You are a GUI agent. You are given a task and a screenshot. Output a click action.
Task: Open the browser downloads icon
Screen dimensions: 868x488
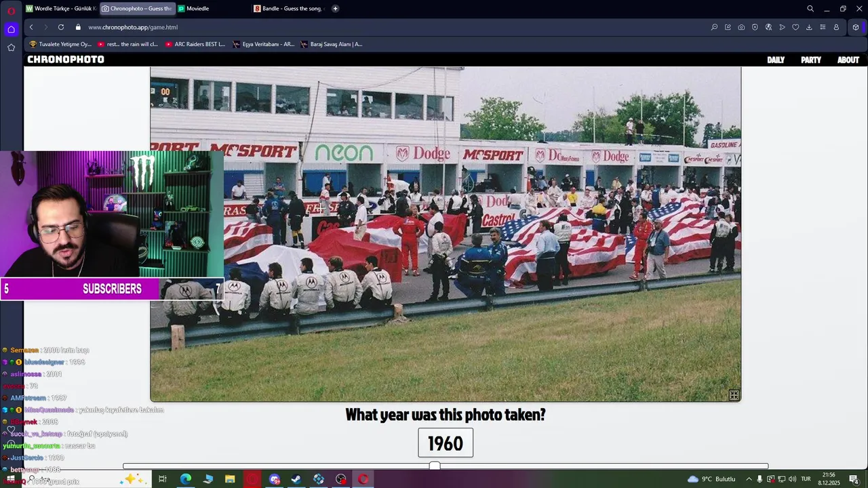(809, 27)
